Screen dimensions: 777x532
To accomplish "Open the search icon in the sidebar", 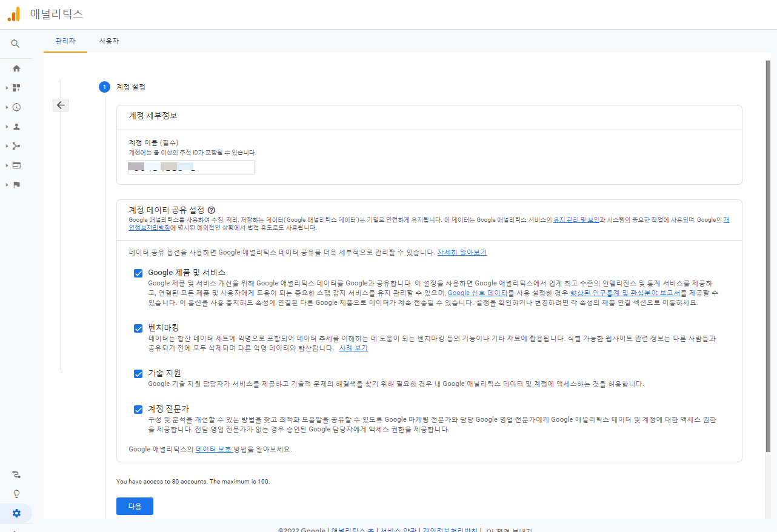I will pos(16,44).
